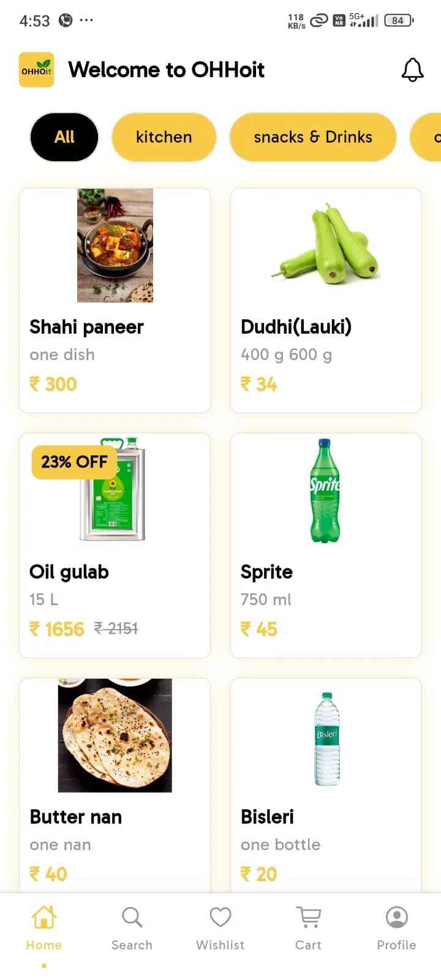This screenshot has height=980, width=441.
Task: Tap the Home icon
Action: (x=44, y=917)
